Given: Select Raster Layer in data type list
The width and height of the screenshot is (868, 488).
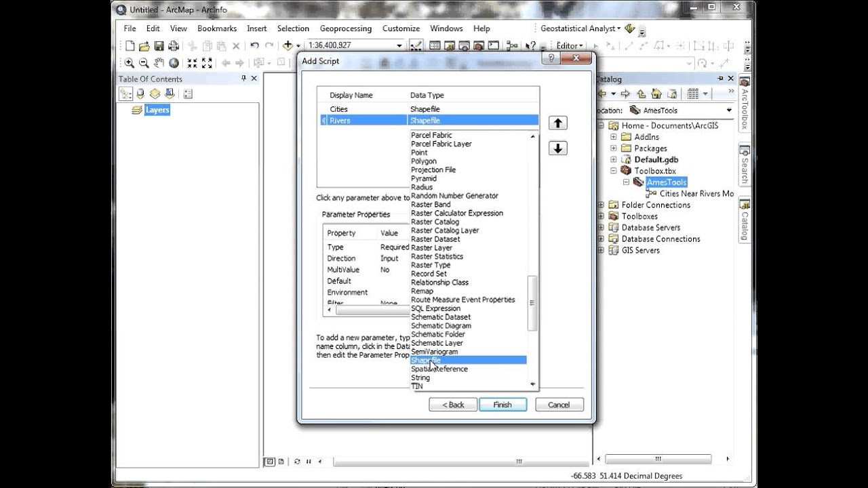Looking at the screenshot, I should pyautogui.click(x=431, y=247).
